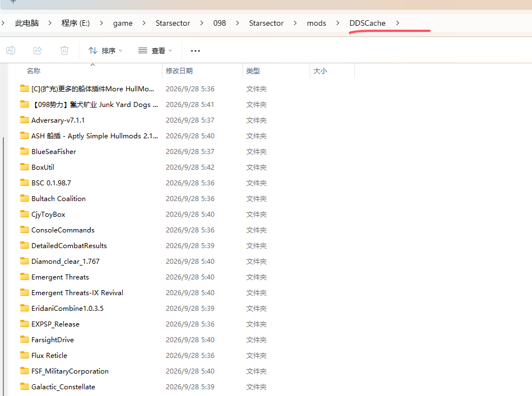Select Flux Reticle folder icon
Screen dimensions: 532x396
tap(25, 355)
